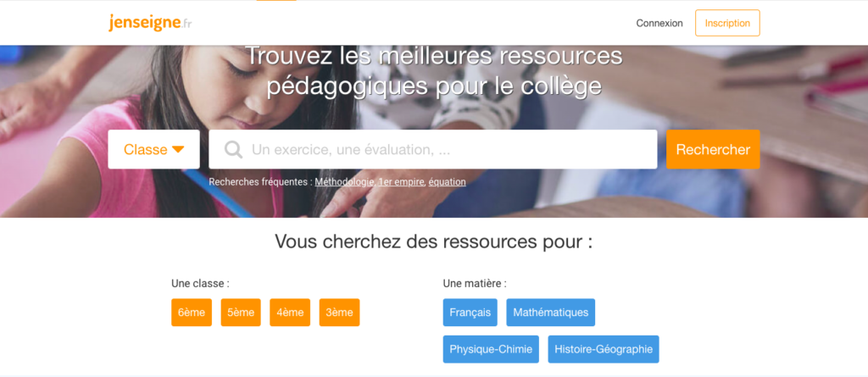Select the 4ème class button
The width and height of the screenshot is (868, 377).
click(290, 313)
